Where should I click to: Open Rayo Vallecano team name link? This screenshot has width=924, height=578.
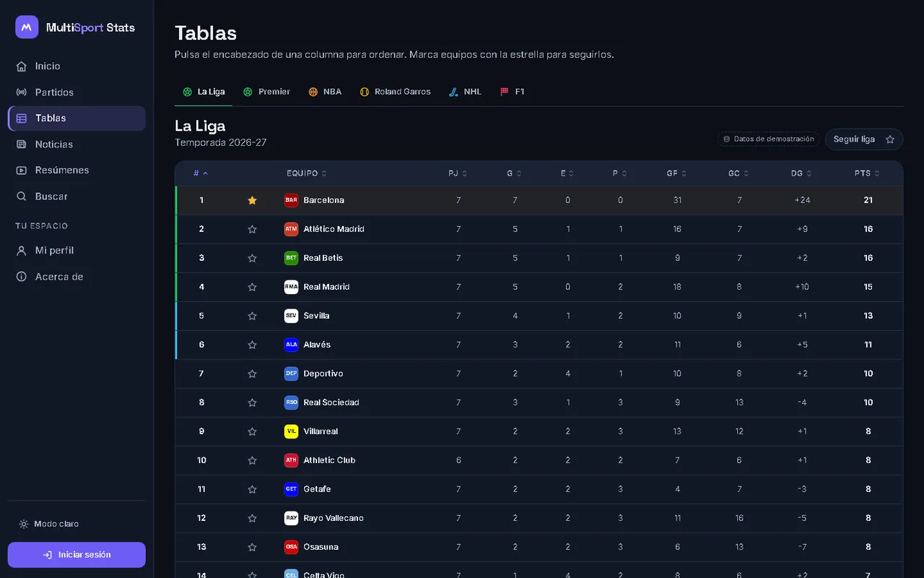click(334, 518)
